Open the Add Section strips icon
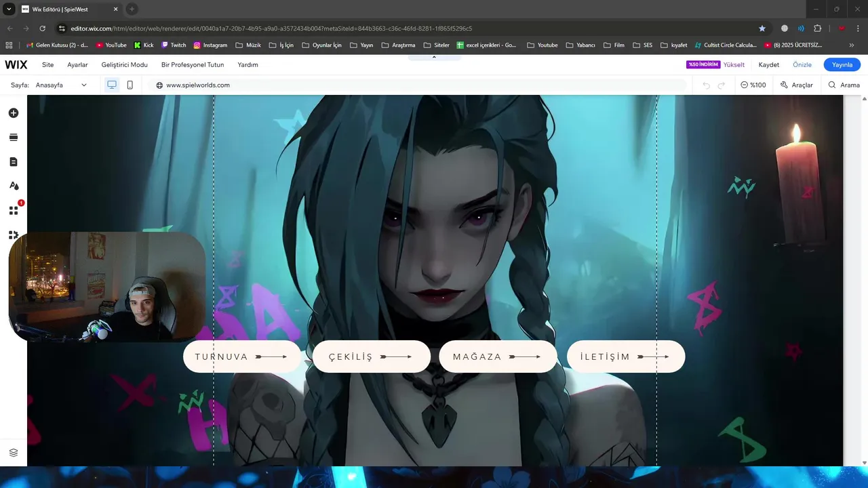Image resolution: width=868 pixels, height=488 pixels. pyautogui.click(x=14, y=138)
